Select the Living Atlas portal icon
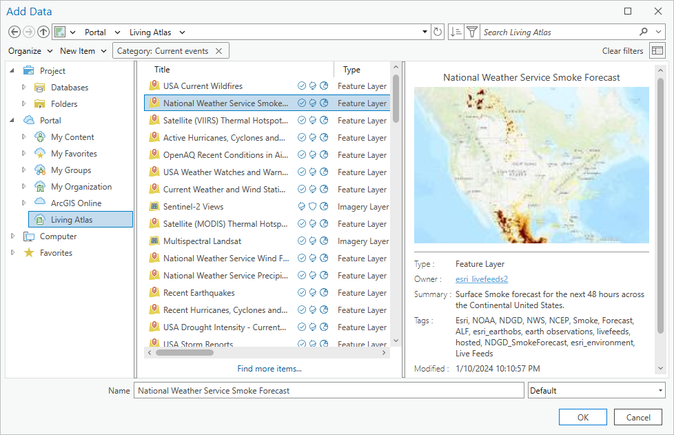This screenshot has height=435, width=674. [x=40, y=219]
